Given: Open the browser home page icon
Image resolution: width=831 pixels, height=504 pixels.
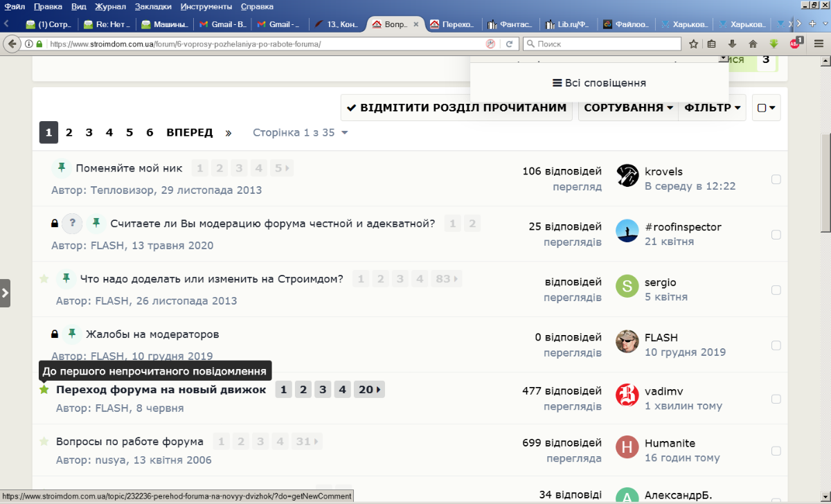Looking at the screenshot, I should click(753, 44).
